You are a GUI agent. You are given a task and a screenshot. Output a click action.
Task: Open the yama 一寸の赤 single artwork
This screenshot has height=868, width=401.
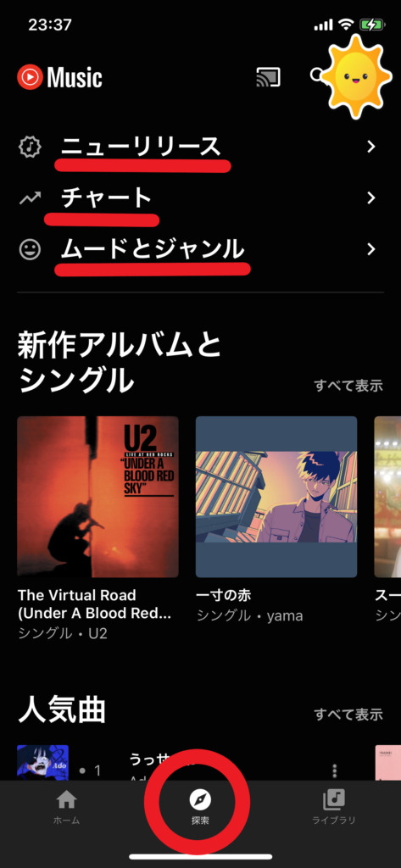pos(276,497)
